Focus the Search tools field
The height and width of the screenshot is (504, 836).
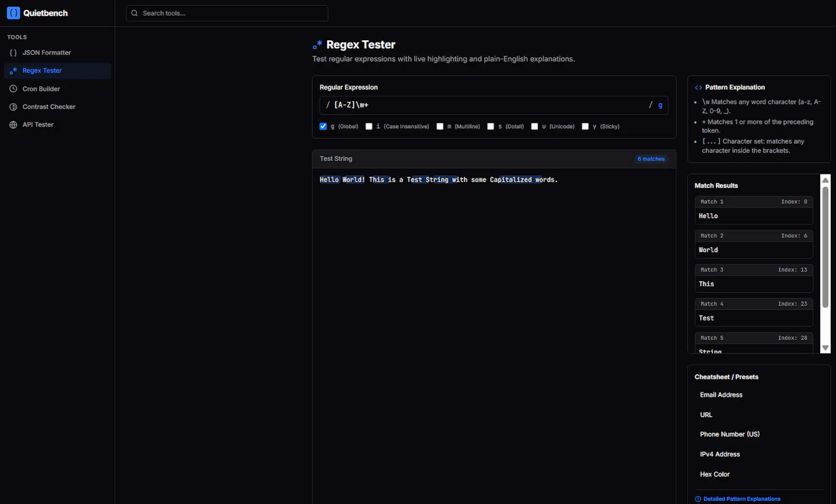coord(227,13)
